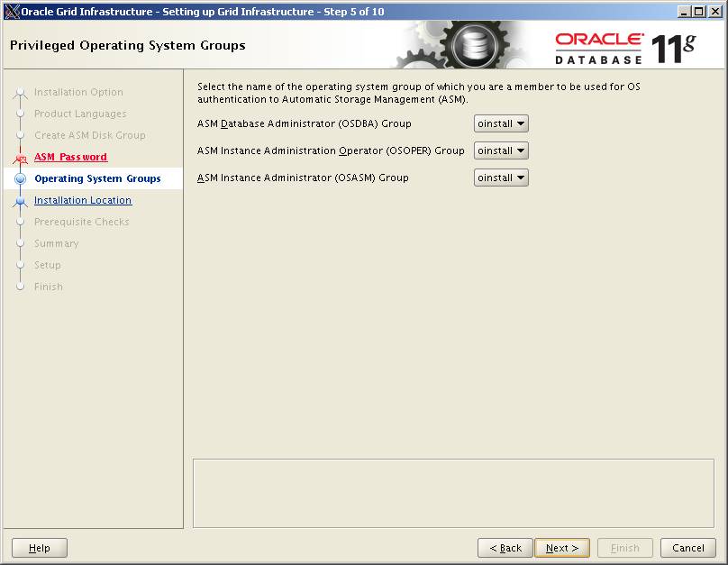The image size is (728, 565).
Task: Go to the ASM Password step
Action: point(70,157)
